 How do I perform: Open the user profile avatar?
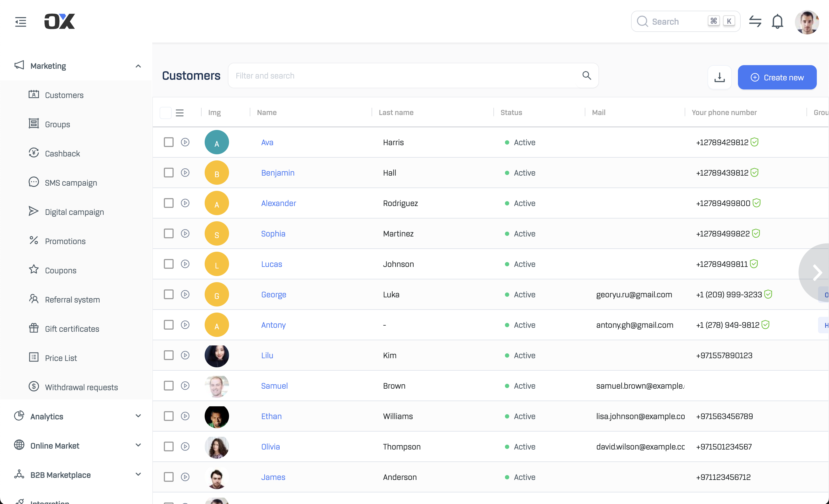tap(806, 22)
